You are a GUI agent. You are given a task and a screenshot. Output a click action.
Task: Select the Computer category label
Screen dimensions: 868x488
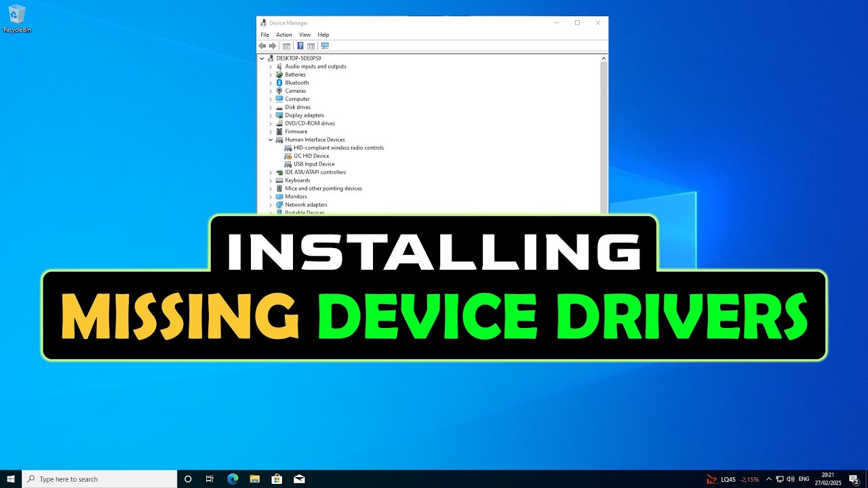(x=297, y=99)
